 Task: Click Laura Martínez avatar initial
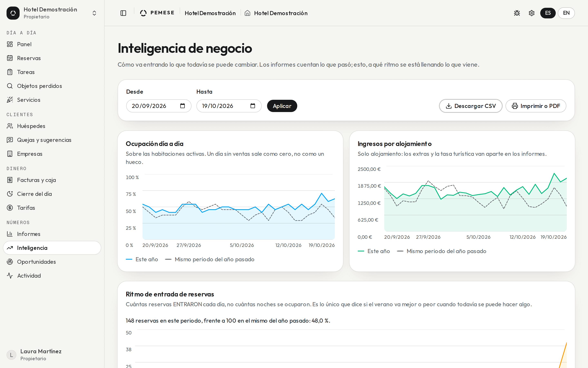11,355
